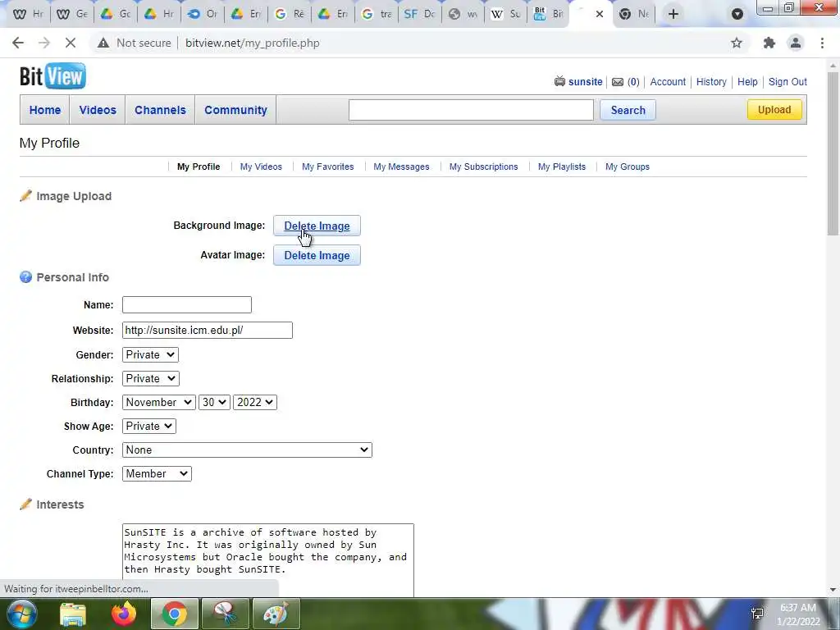The width and height of the screenshot is (840, 630).
Task: Open the Home navigation tab
Action: [45, 110]
